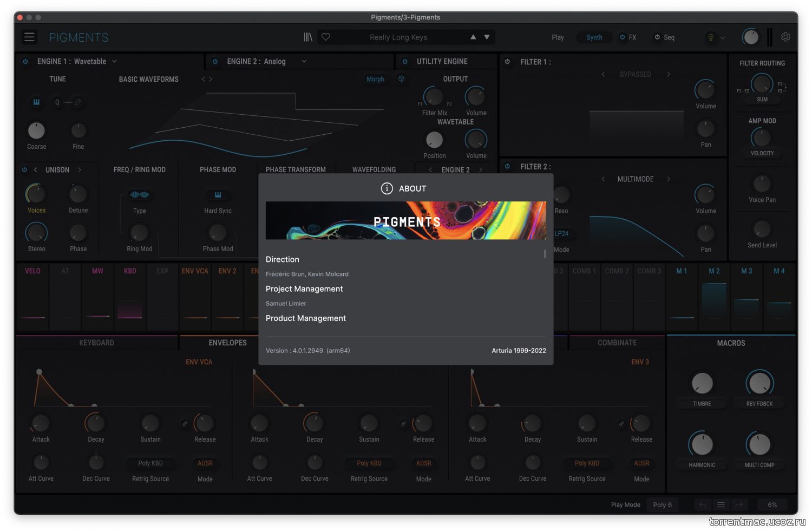The width and height of the screenshot is (812, 531).
Task: Toggle Utility Engine power button
Action: pos(405,62)
